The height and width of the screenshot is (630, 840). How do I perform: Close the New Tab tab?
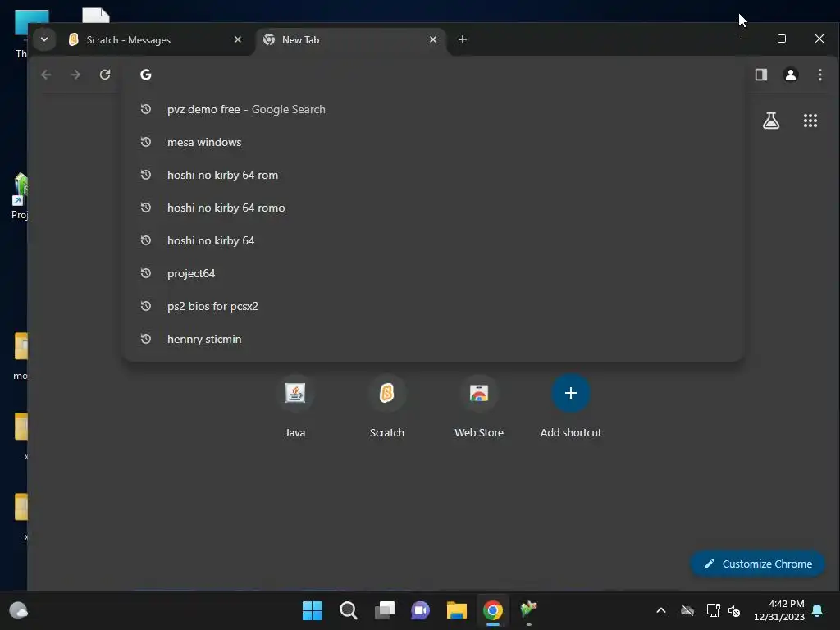(433, 39)
